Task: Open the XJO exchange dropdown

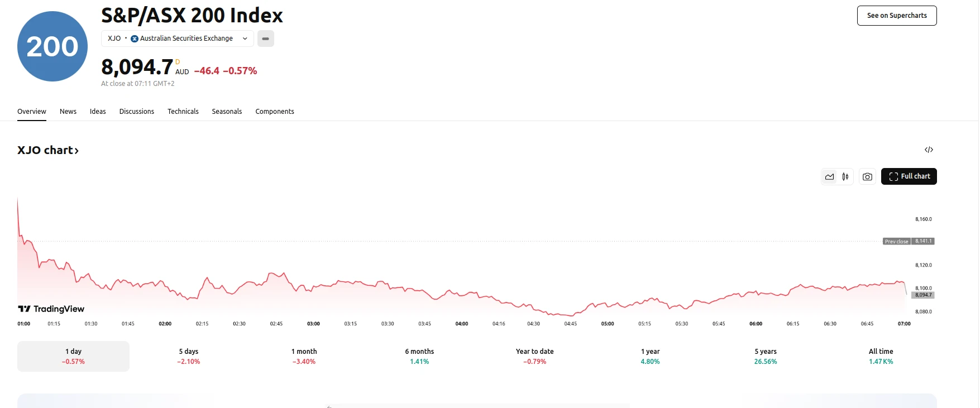Action: click(244, 39)
